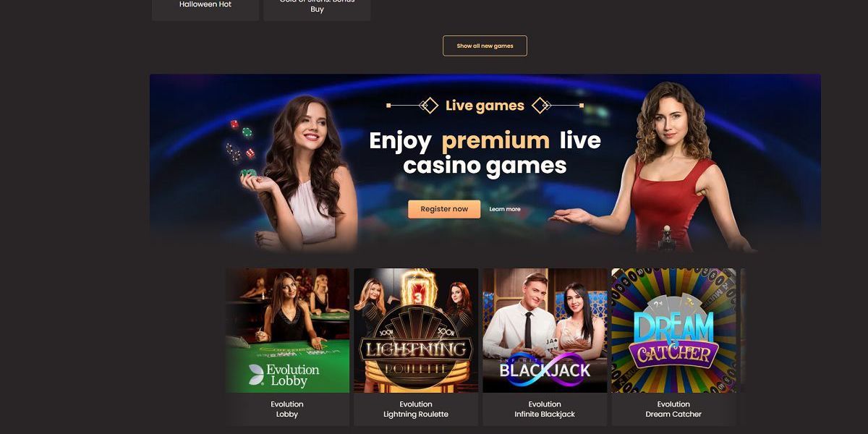Viewport: 868px width, 434px height.
Task: Click the Evolution Dream Catcher caption
Action: pyautogui.click(x=673, y=409)
